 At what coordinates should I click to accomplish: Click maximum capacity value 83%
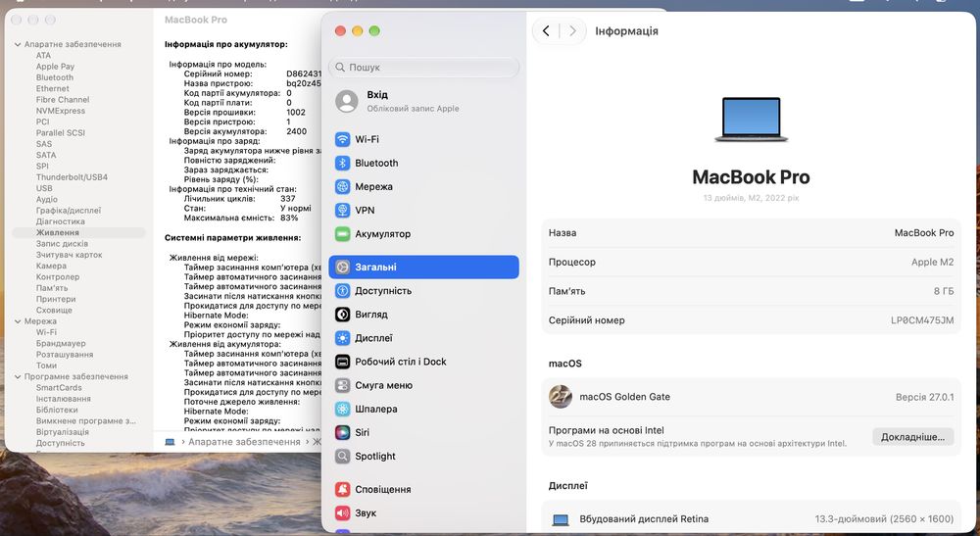click(x=289, y=218)
